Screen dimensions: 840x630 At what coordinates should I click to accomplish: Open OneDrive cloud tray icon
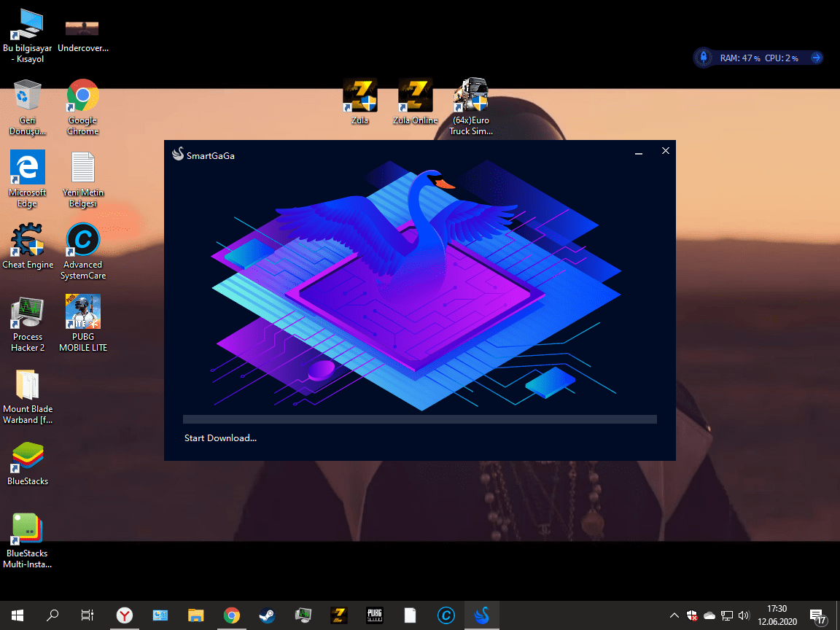[x=709, y=615]
